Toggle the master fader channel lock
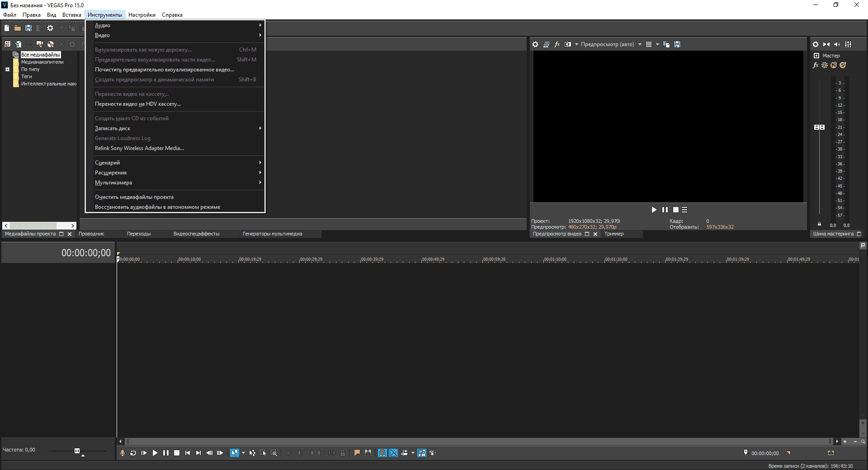868x470 pixels. (x=819, y=224)
